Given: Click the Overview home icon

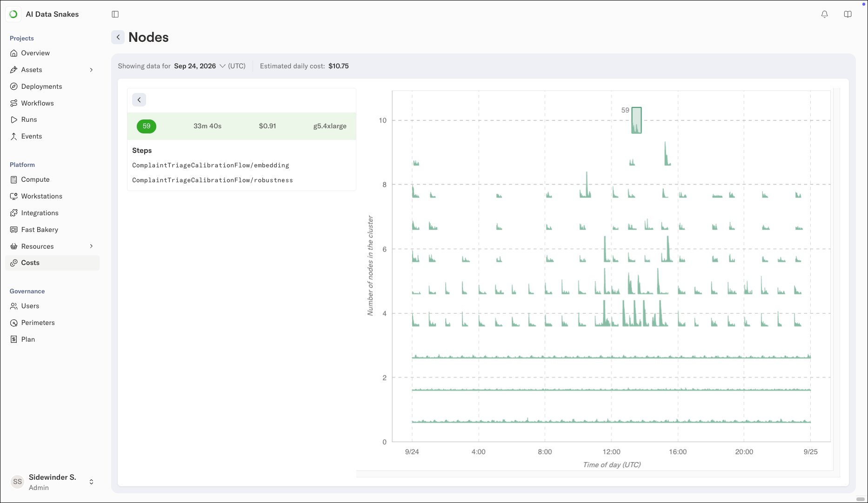Looking at the screenshot, I should (x=14, y=53).
